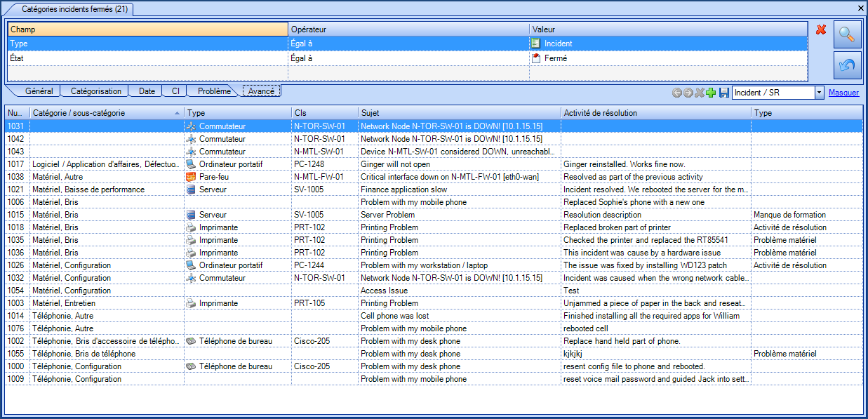Open the Incident / SR dropdown

(819, 93)
